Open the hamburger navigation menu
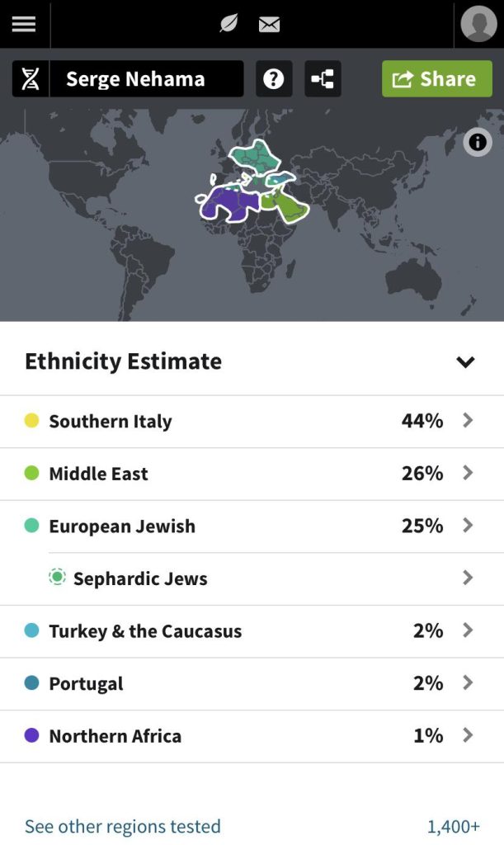The height and width of the screenshot is (845, 504). click(23, 23)
